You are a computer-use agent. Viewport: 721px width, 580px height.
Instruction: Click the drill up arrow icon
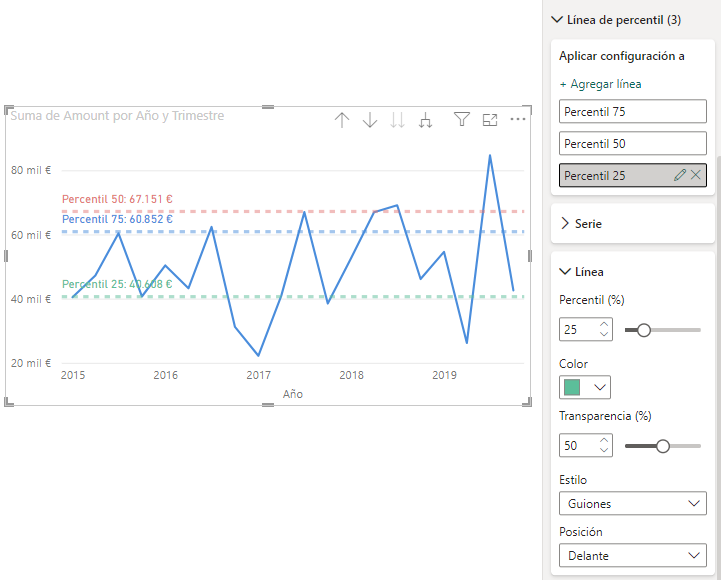click(342, 120)
